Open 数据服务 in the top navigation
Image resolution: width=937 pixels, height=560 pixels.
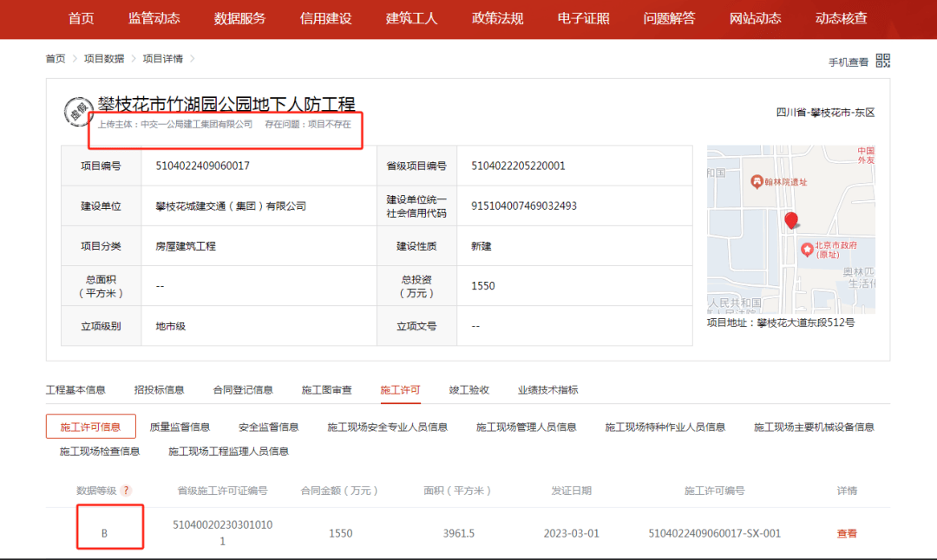click(239, 18)
